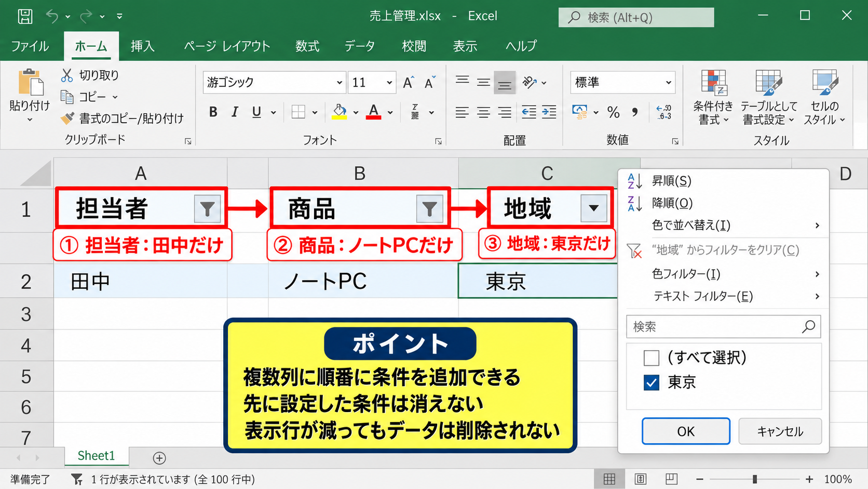Click the Save icon in title bar
The image size is (868, 489).
click(25, 16)
